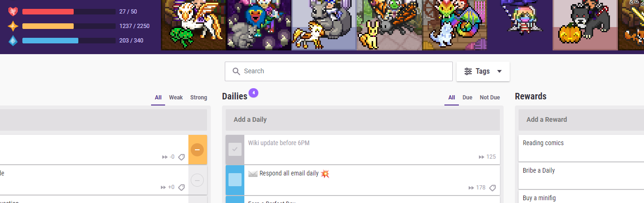Click the grey minus button on the second habit

[x=197, y=180]
